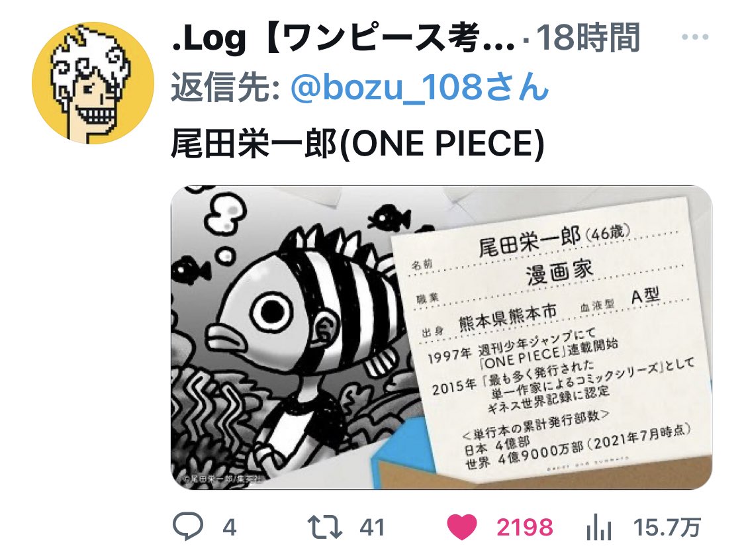Open the .Log display name profile
The height and width of the screenshot is (560, 744).
343,38
